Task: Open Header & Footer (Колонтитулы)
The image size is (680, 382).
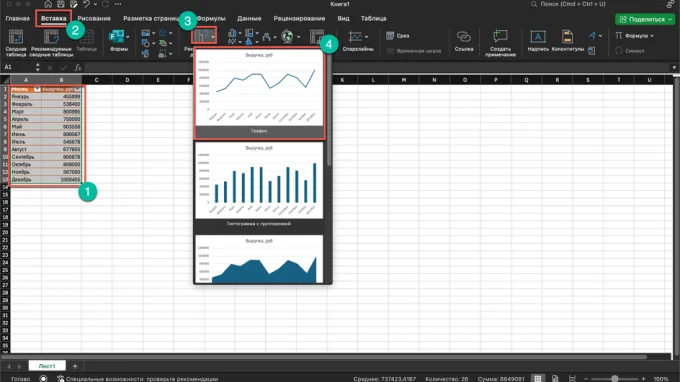Action: tap(567, 41)
